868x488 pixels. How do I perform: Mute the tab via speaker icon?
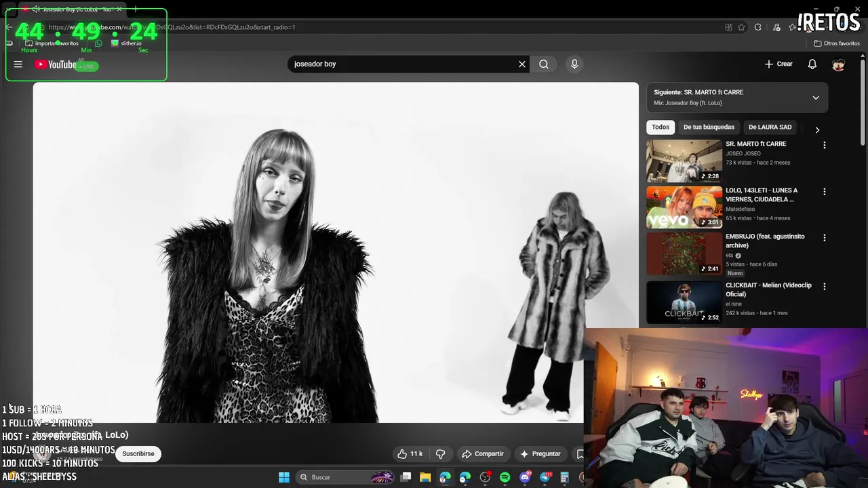[35, 9]
